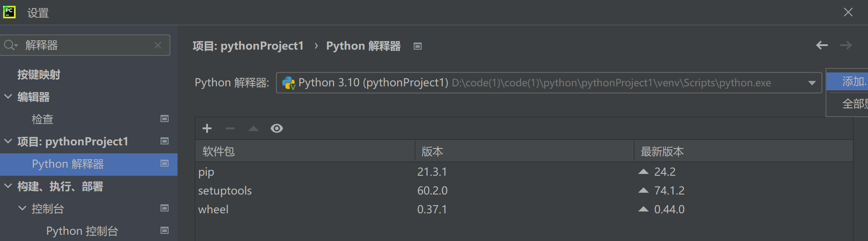Click the 解释器 search input field
The height and width of the screenshot is (241, 868).
(x=85, y=45)
